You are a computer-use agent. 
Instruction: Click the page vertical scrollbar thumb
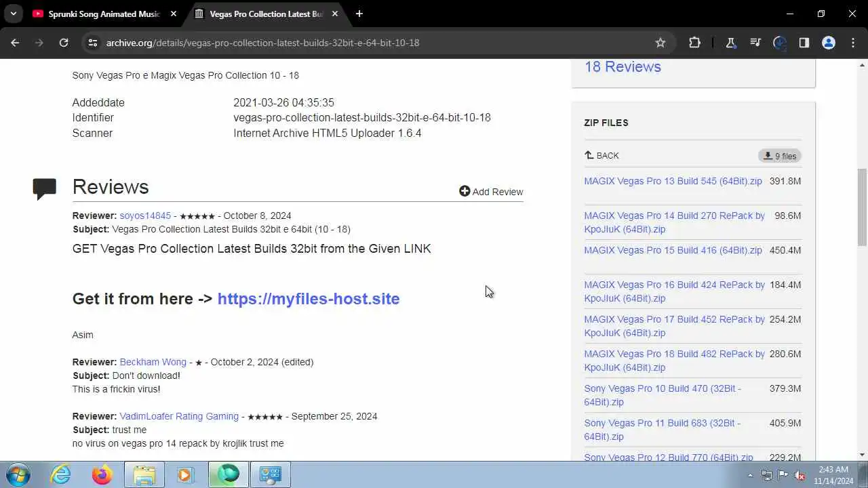pyautogui.click(x=862, y=207)
